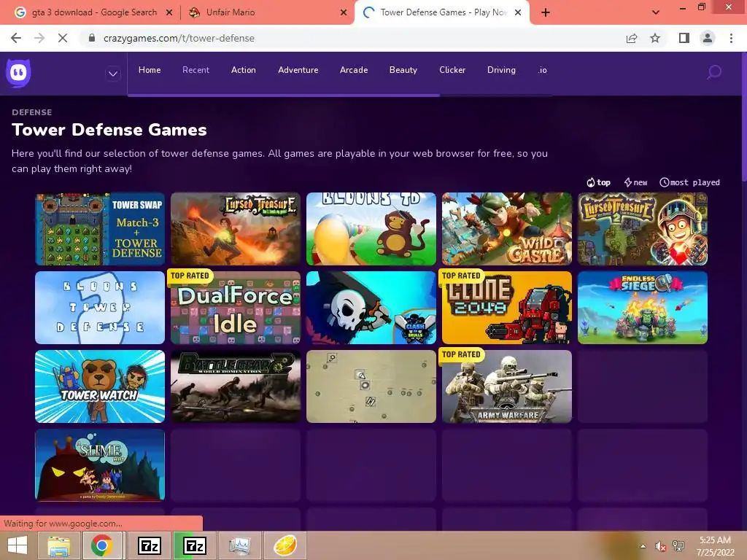The height and width of the screenshot is (560, 747).
Task: Share this page via share icon
Action: 632,38
